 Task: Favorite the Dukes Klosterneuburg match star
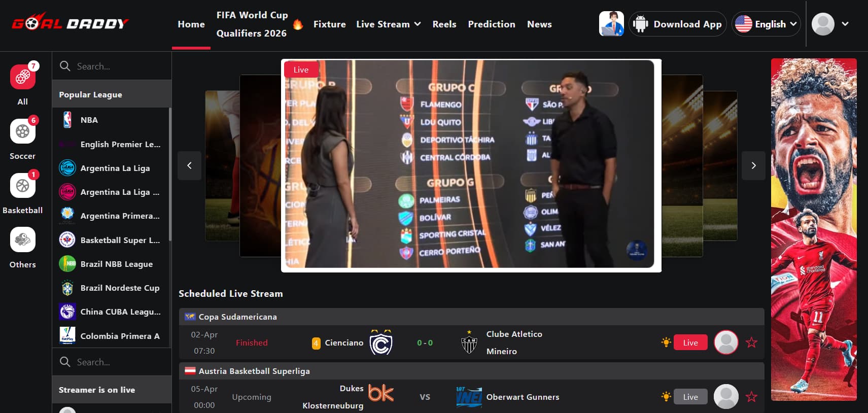coord(751,397)
